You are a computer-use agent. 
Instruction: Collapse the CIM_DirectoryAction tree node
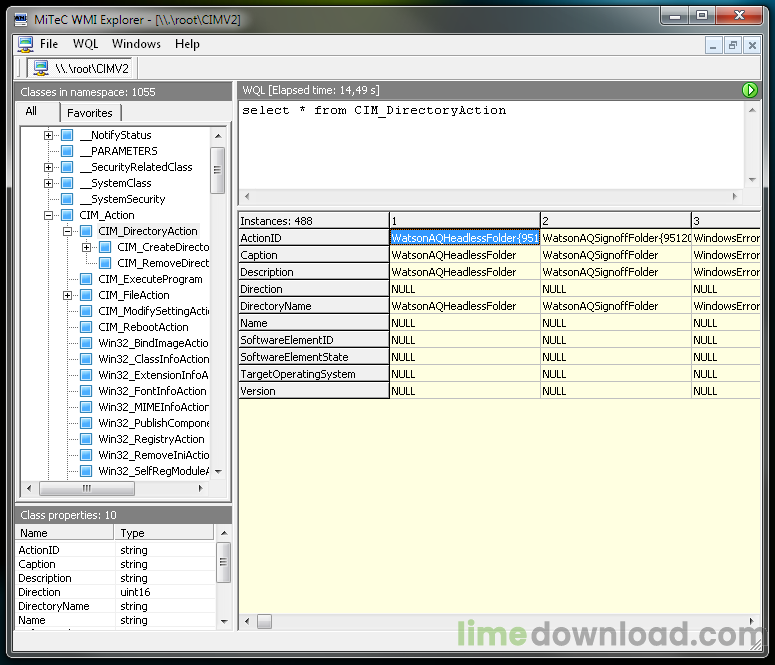[x=67, y=231]
